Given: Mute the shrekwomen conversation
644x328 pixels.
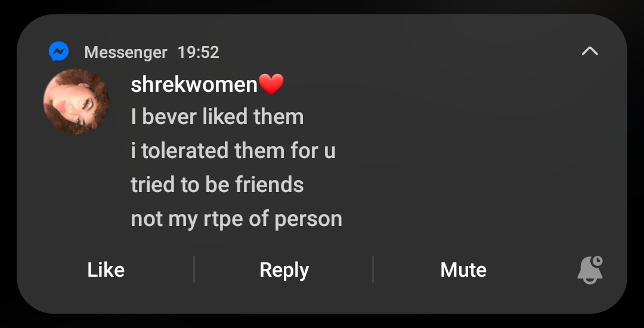Looking at the screenshot, I should (x=463, y=270).
